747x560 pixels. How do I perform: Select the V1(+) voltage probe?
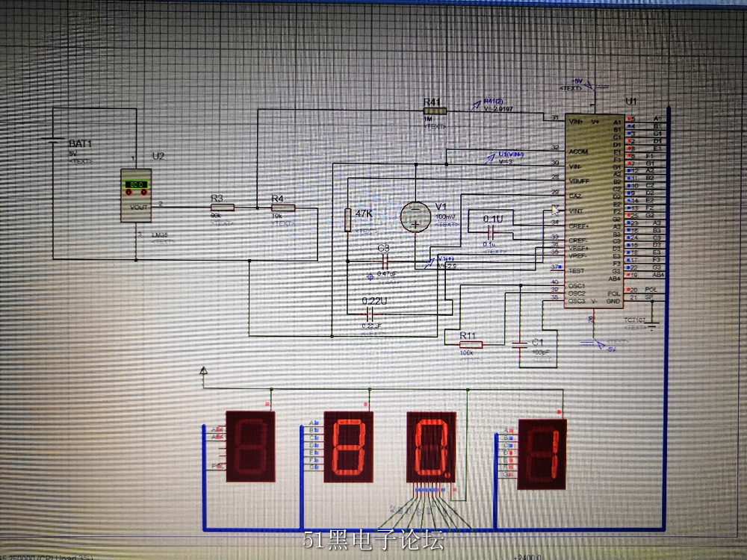(x=430, y=264)
